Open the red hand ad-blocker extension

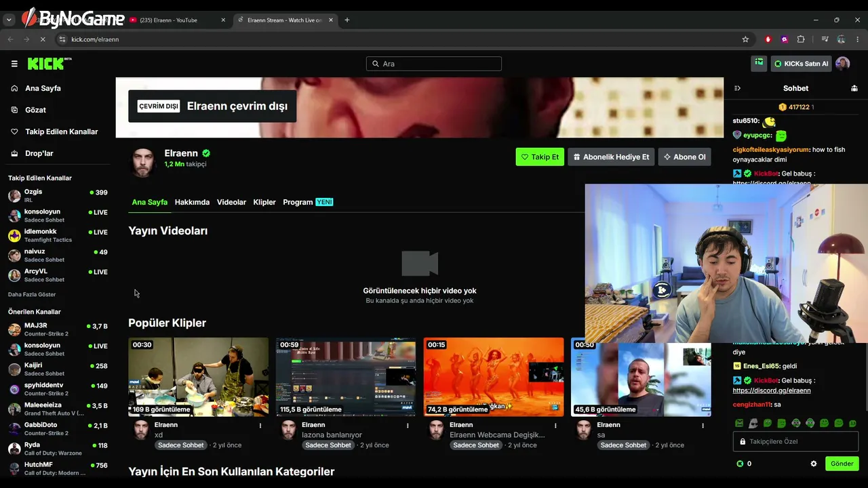point(768,39)
